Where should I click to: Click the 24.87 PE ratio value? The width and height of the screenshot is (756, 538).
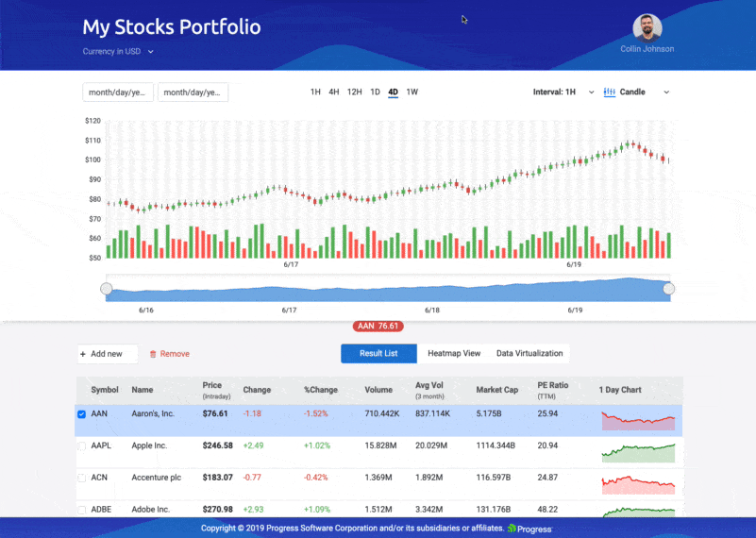point(547,478)
